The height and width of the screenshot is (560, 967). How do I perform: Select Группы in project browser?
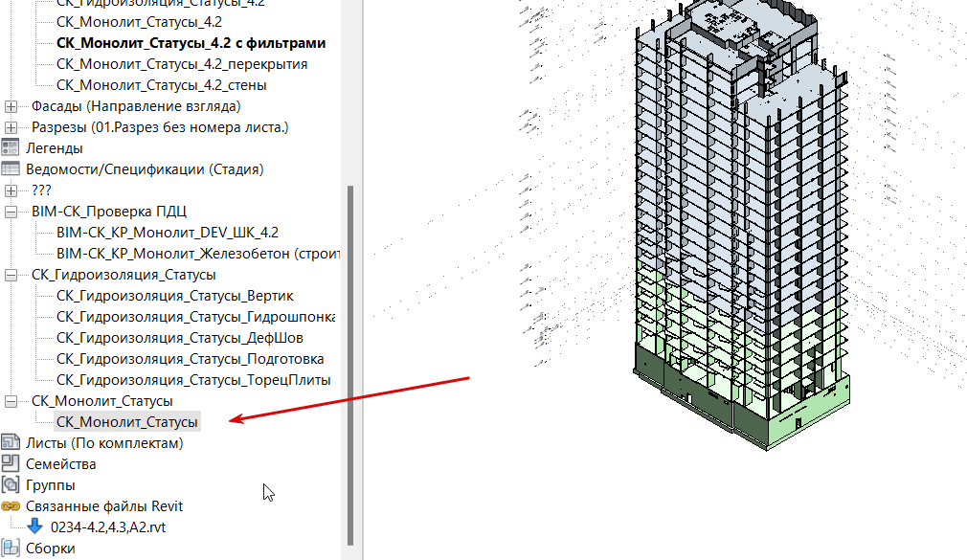click(50, 484)
